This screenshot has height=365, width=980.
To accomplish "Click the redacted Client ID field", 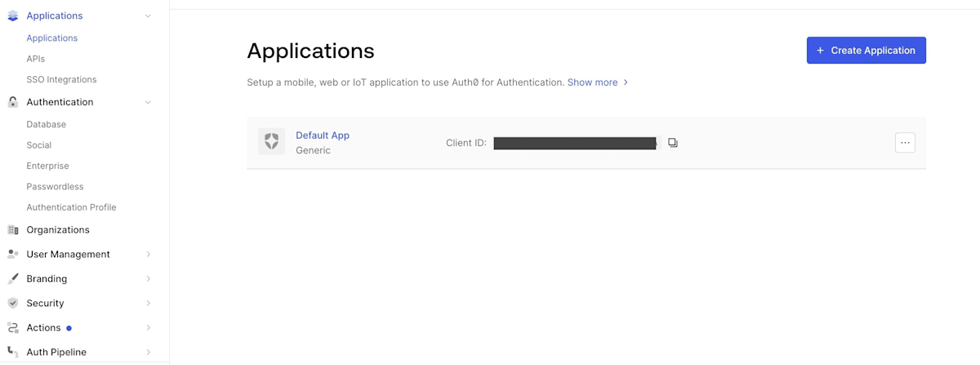I will coord(576,143).
